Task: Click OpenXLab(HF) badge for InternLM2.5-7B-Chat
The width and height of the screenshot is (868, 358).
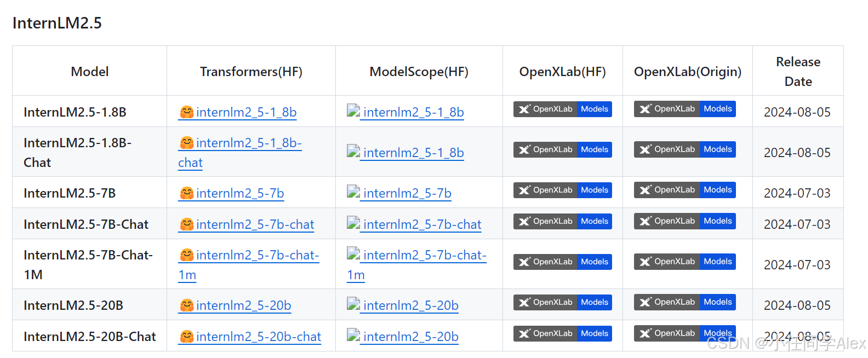Action: pyautogui.click(x=563, y=222)
